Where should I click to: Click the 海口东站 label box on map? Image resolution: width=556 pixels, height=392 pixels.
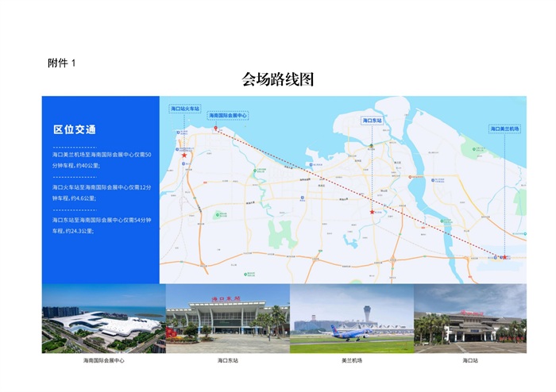372,121
